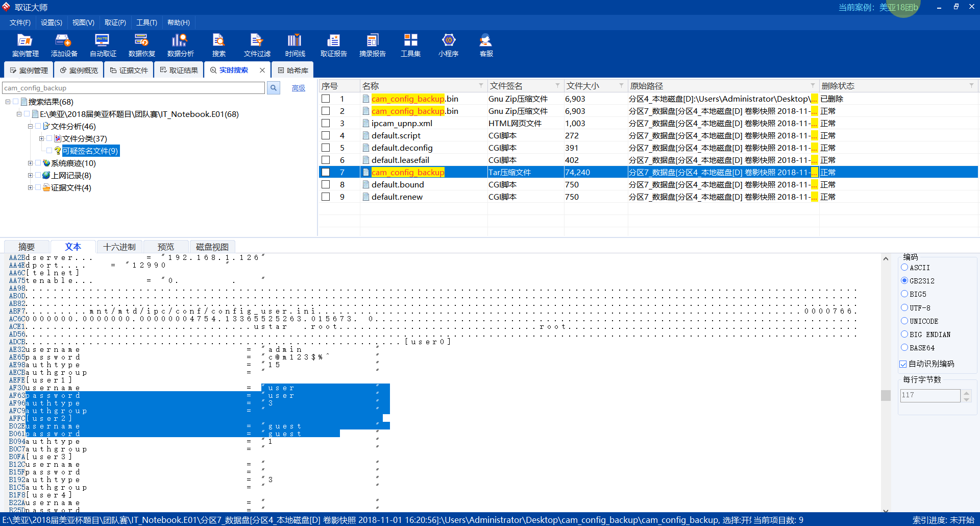Open the 文件(F) menu
Screen dimensions: 980x526
[x=20, y=22]
